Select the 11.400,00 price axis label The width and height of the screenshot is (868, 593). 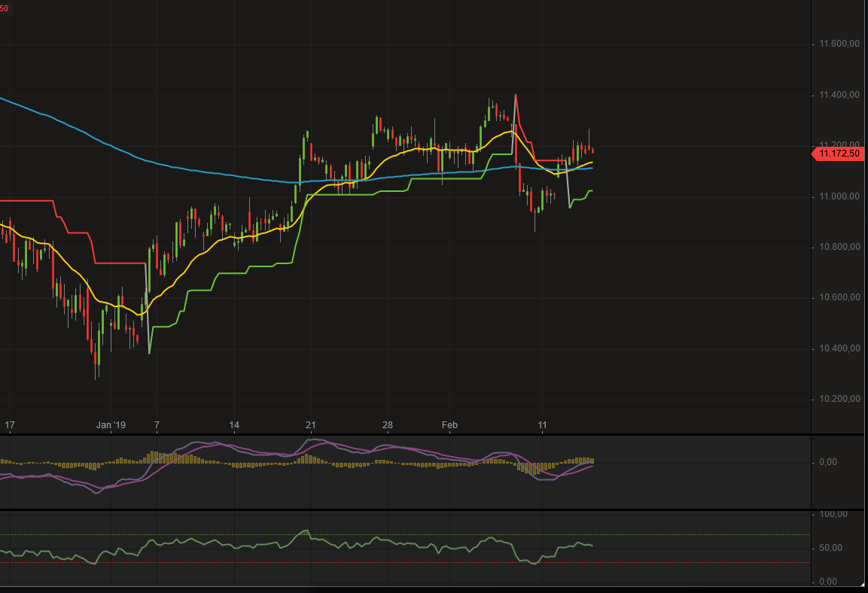point(839,95)
